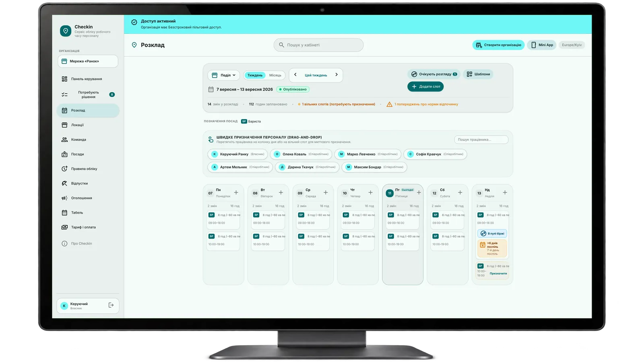Viewport: 644px width, 362px height.
Task: Add a slot on П'ятниця with plus icon
Action: tap(419, 193)
